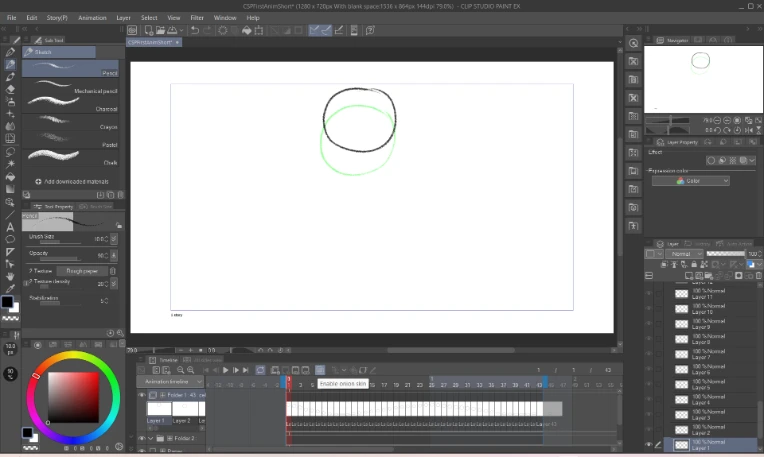Open the Animation menu
The height and width of the screenshot is (457, 764).
(x=92, y=17)
